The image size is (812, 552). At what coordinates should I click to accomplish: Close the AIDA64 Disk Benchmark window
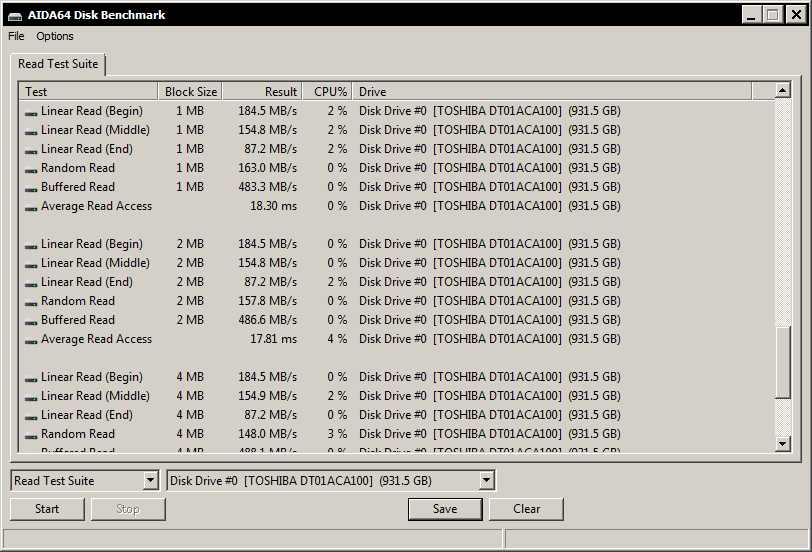click(796, 14)
